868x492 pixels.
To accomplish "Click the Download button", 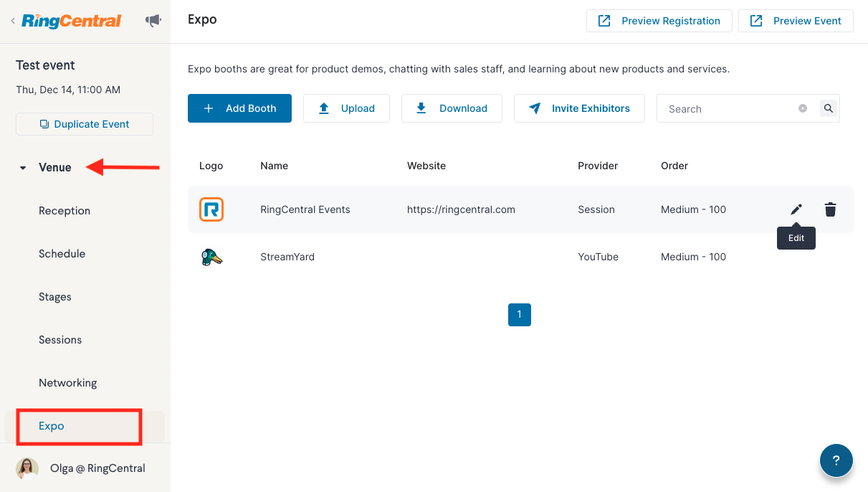I will point(452,108).
